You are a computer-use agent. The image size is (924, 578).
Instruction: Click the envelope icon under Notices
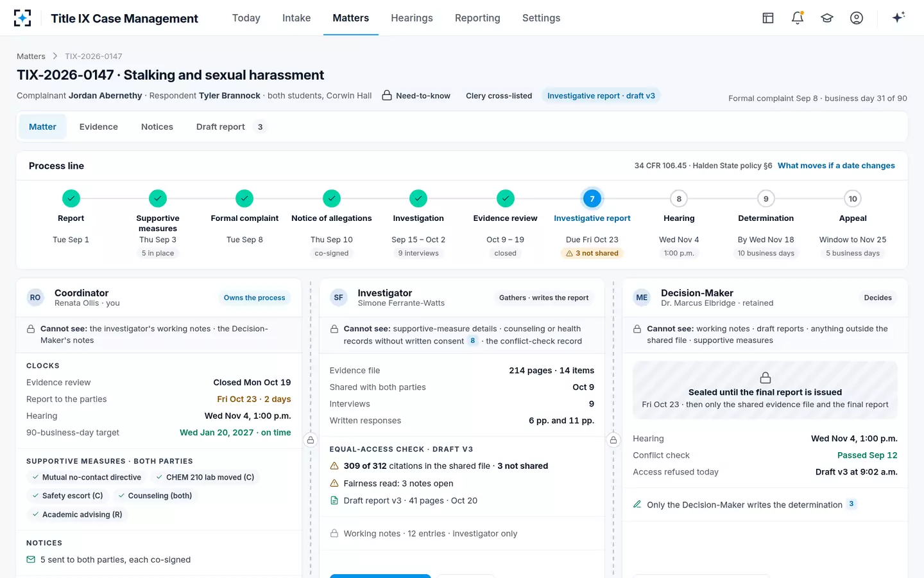pyautogui.click(x=31, y=559)
